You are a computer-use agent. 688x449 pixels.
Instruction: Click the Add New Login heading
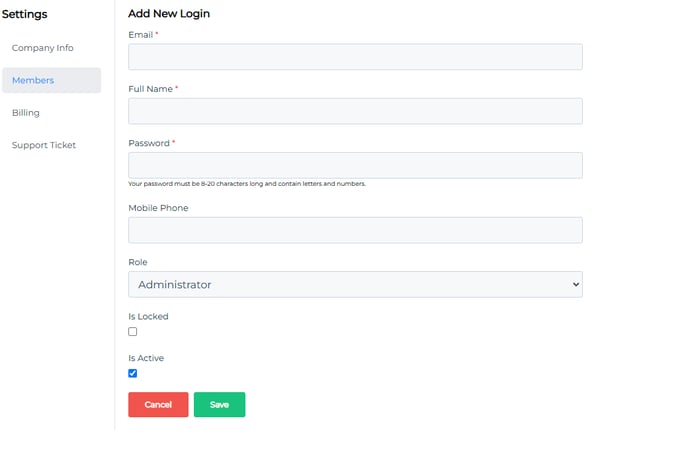click(x=169, y=14)
